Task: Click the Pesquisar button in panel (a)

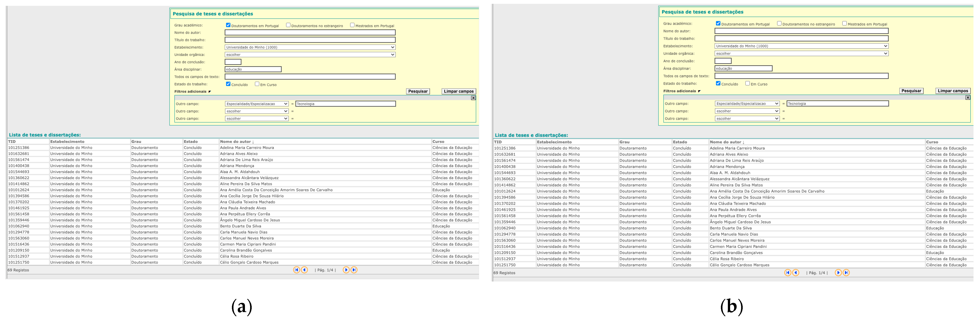Action: tap(418, 91)
